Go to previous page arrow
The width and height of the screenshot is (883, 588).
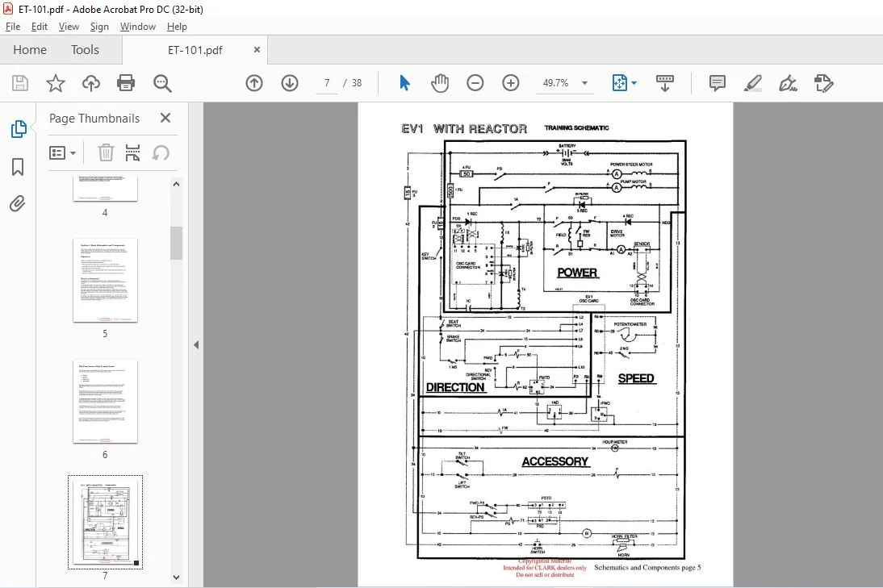[254, 83]
